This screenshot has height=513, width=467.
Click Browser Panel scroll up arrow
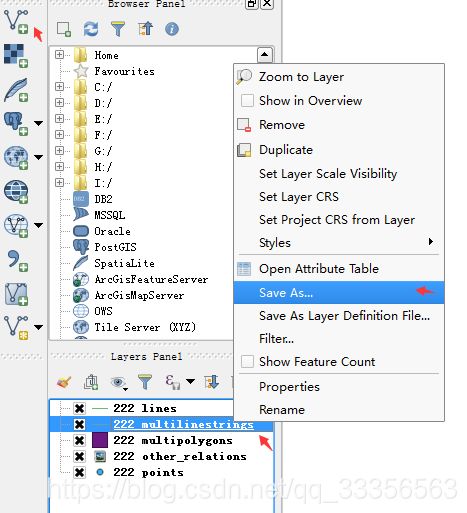click(265, 54)
